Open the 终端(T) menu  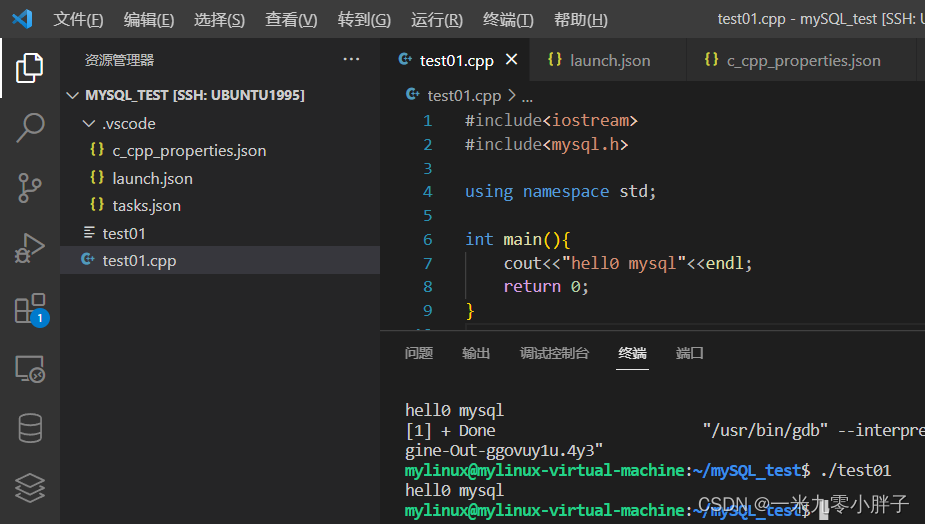tap(508, 20)
